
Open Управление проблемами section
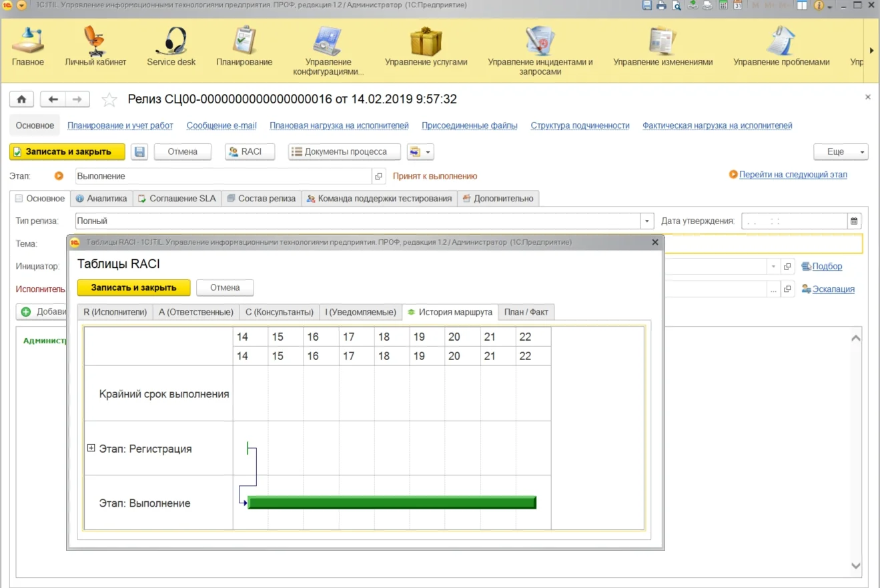pyautogui.click(x=781, y=47)
